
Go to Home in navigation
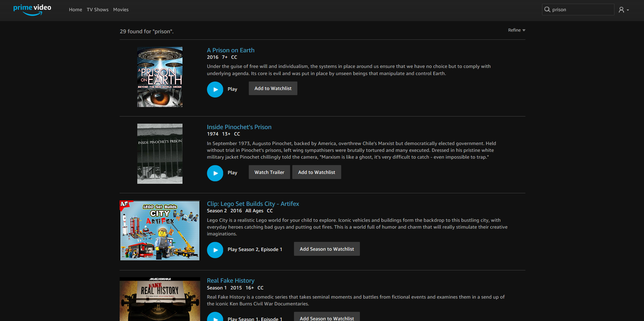[x=75, y=10]
